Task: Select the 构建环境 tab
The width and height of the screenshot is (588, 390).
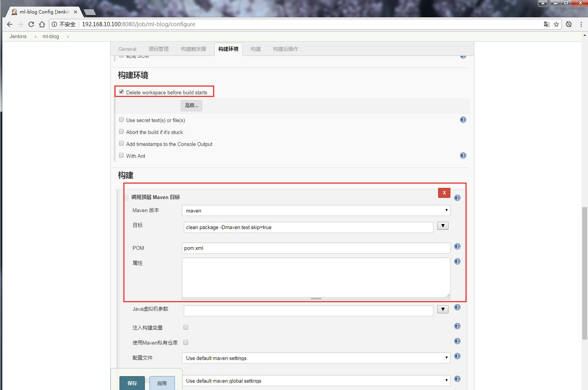Action: pos(228,49)
